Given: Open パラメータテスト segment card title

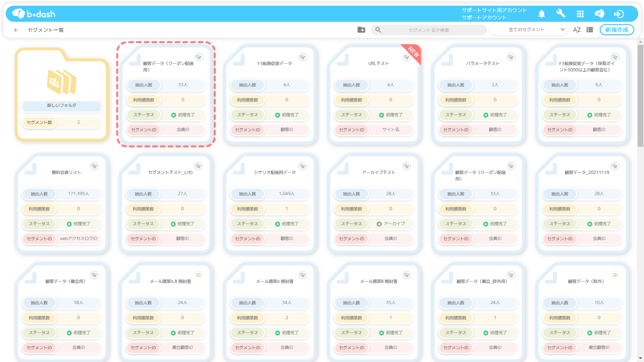Looking at the screenshot, I should tap(483, 63).
